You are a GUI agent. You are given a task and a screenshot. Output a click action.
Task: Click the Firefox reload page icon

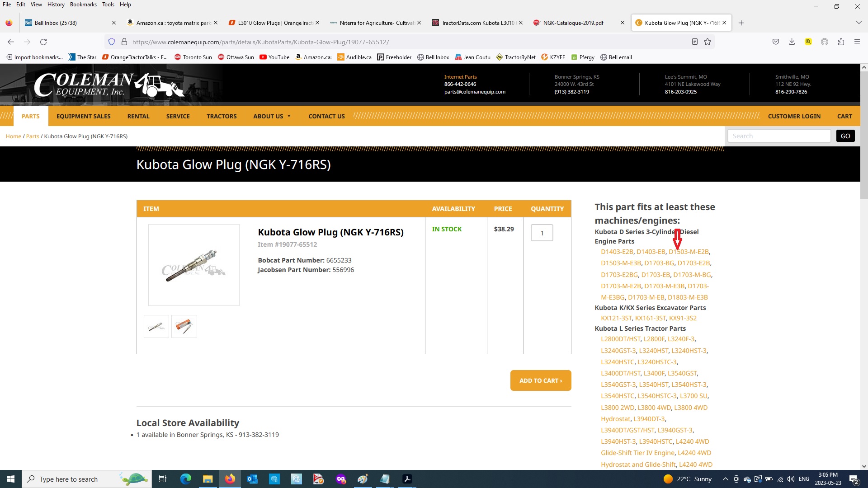43,42
